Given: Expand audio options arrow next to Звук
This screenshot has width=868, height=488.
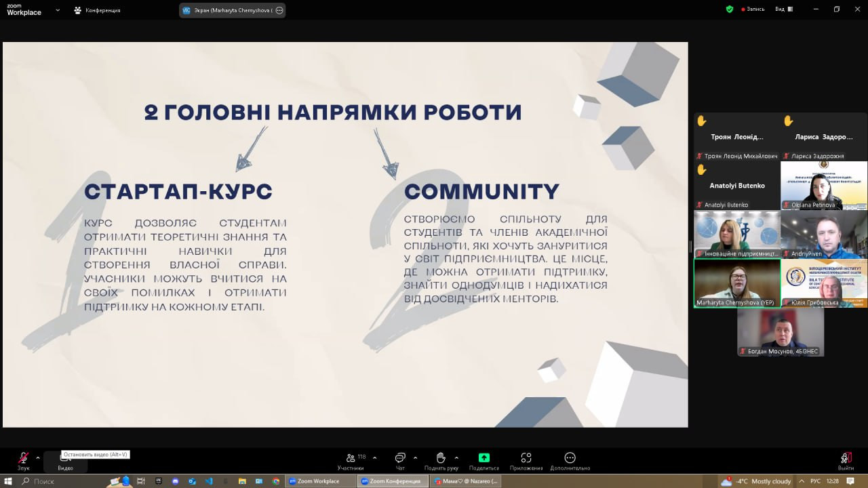Looking at the screenshot, I should (37, 457).
